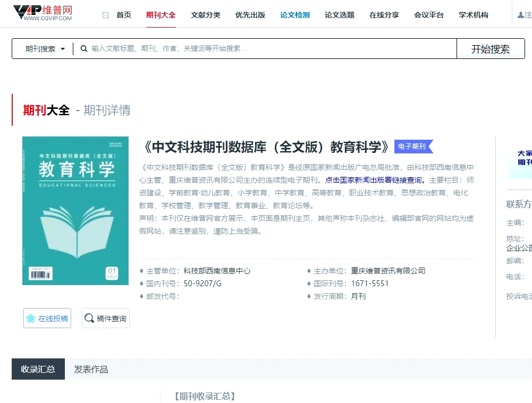532x403 pixels.
Task: Go to 首页 in navigation
Action: tap(124, 15)
